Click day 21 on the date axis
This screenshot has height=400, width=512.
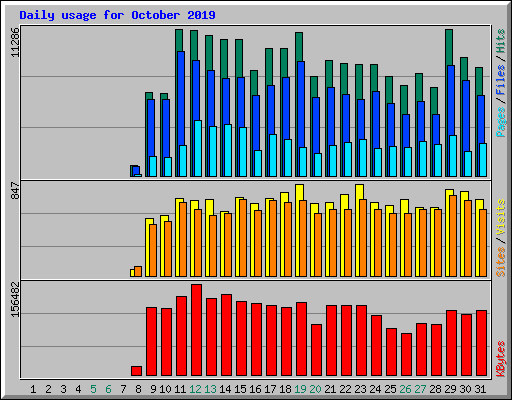(x=330, y=389)
